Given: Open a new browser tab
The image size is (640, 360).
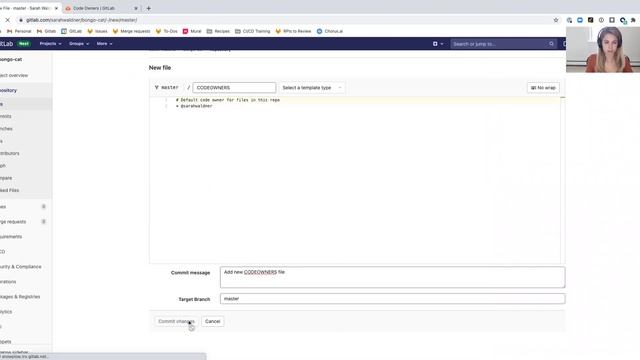Looking at the screenshot, I should coord(149,8).
